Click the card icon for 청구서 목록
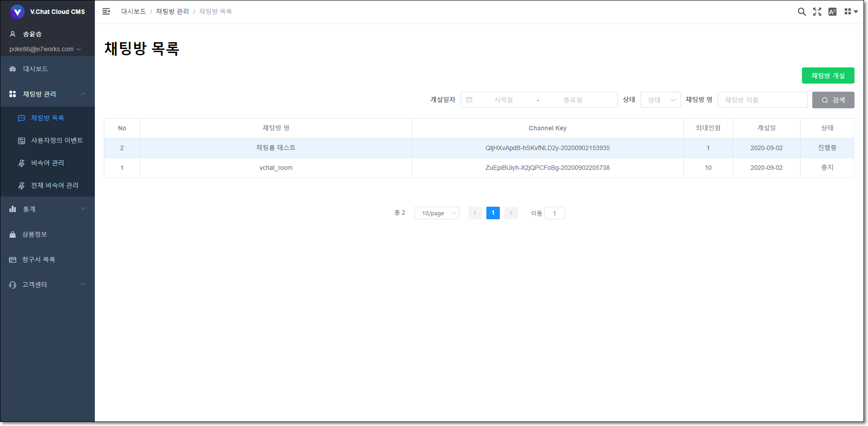 (13, 260)
